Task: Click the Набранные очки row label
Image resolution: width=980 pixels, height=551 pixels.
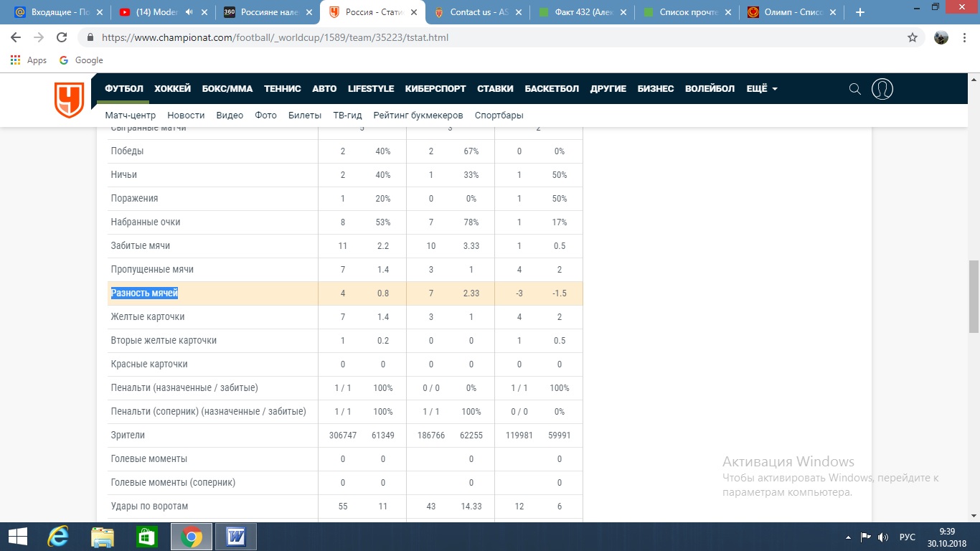Action: coord(146,222)
